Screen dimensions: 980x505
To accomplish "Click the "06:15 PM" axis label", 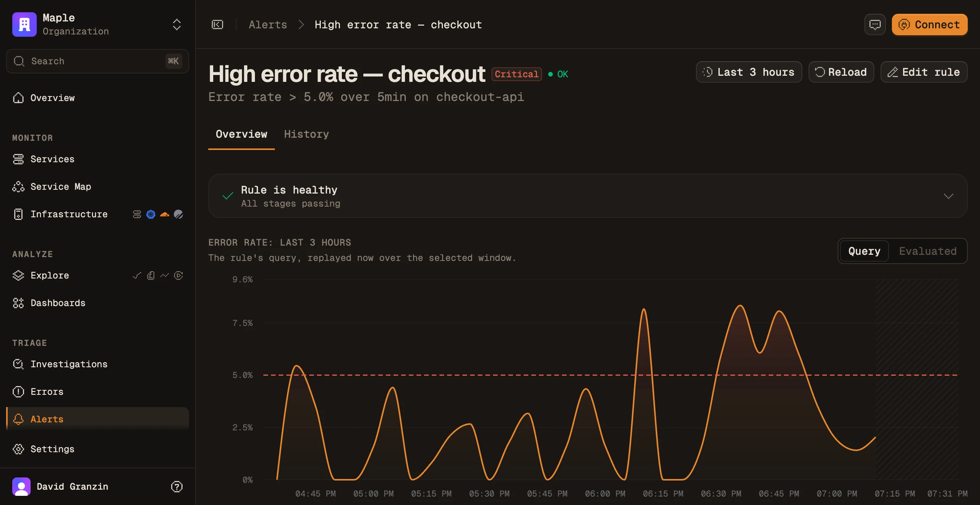I will tap(663, 494).
